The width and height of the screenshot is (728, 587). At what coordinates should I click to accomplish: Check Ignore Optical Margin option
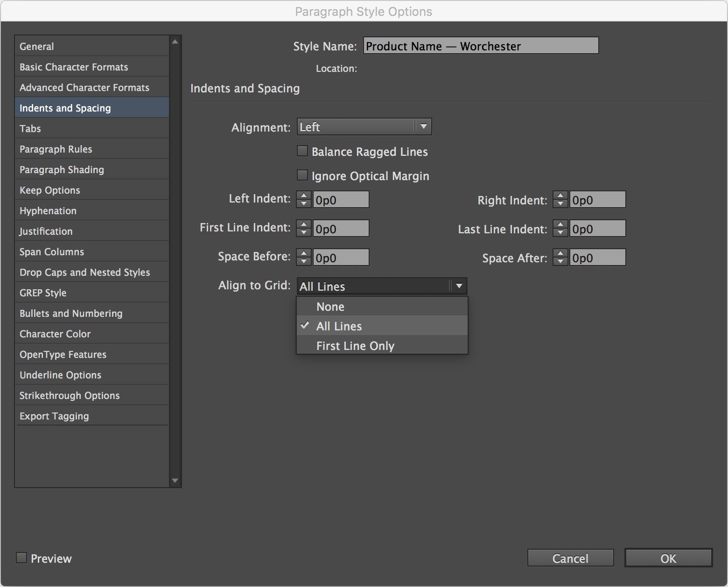pos(302,175)
